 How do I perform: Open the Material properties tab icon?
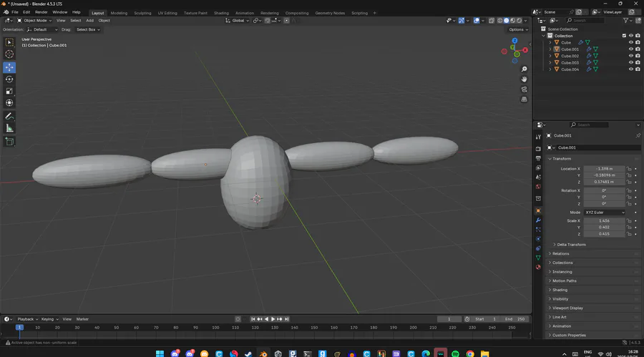tap(538, 267)
